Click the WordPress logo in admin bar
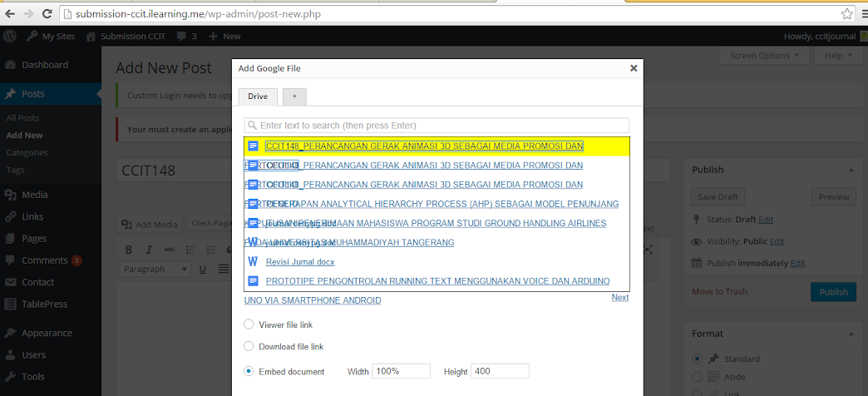Screen dimensions: 868x396 (8, 36)
